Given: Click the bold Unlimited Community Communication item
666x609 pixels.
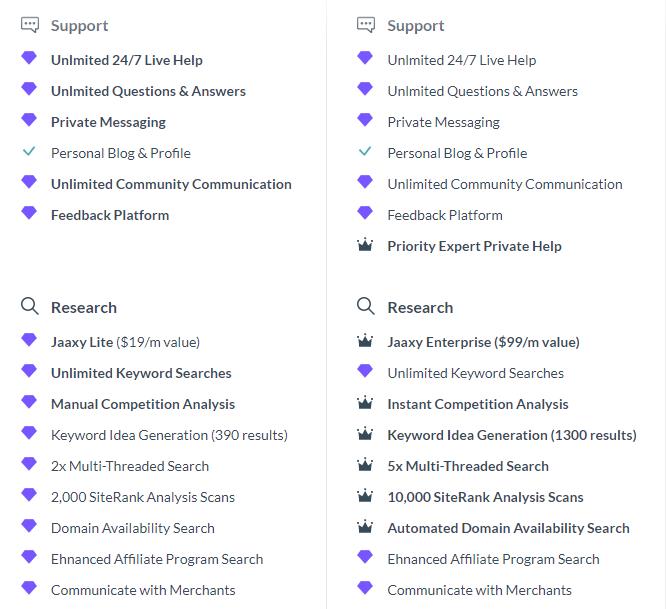Looking at the screenshot, I should click(171, 184).
